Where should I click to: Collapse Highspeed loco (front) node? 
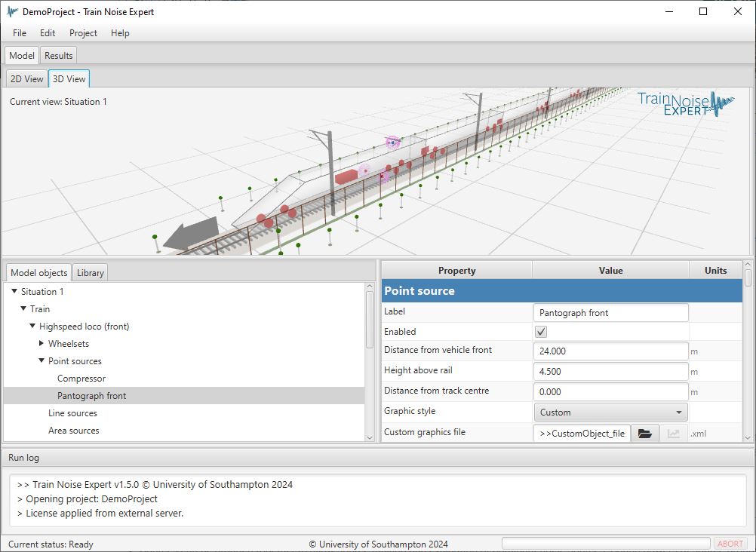32,326
